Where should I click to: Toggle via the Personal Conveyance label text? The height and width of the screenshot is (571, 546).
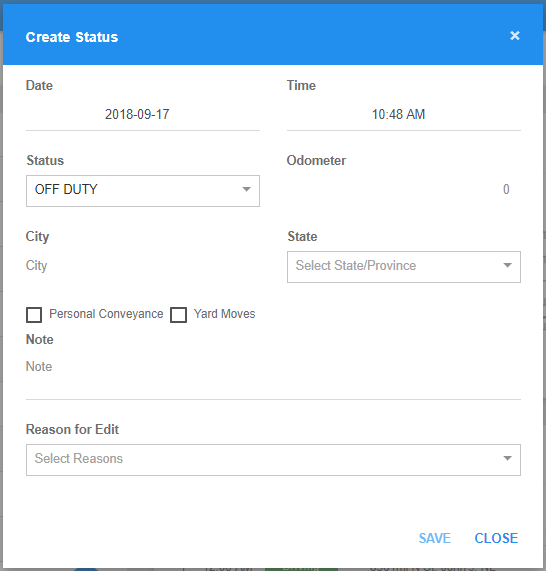106,314
